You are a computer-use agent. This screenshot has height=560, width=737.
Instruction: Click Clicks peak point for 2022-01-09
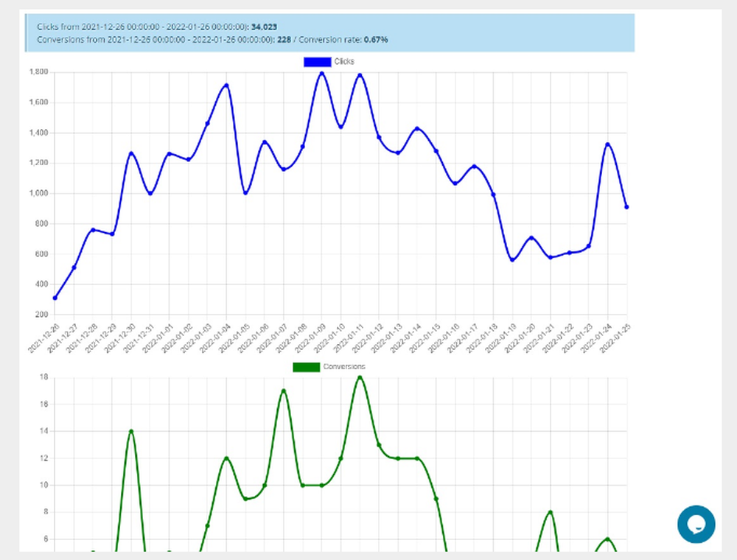click(x=322, y=73)
